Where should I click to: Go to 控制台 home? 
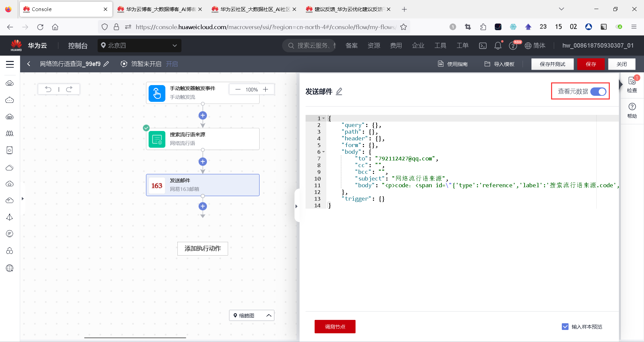pyautogui.click(x=78, y=46)
